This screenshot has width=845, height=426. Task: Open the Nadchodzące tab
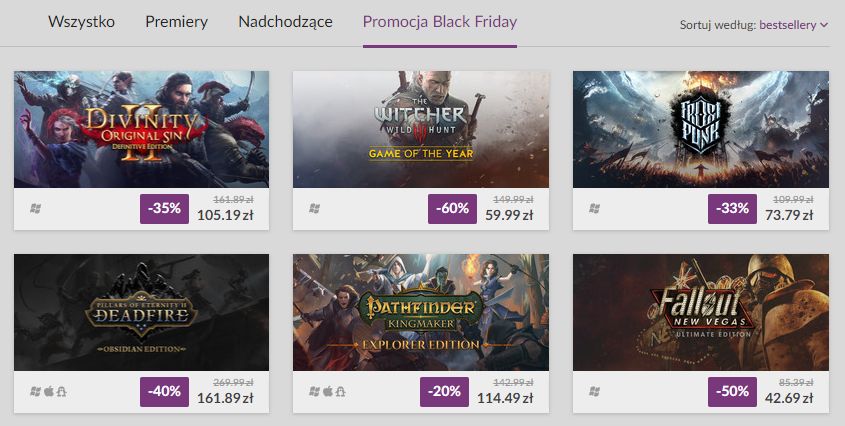tap(285, 21)
